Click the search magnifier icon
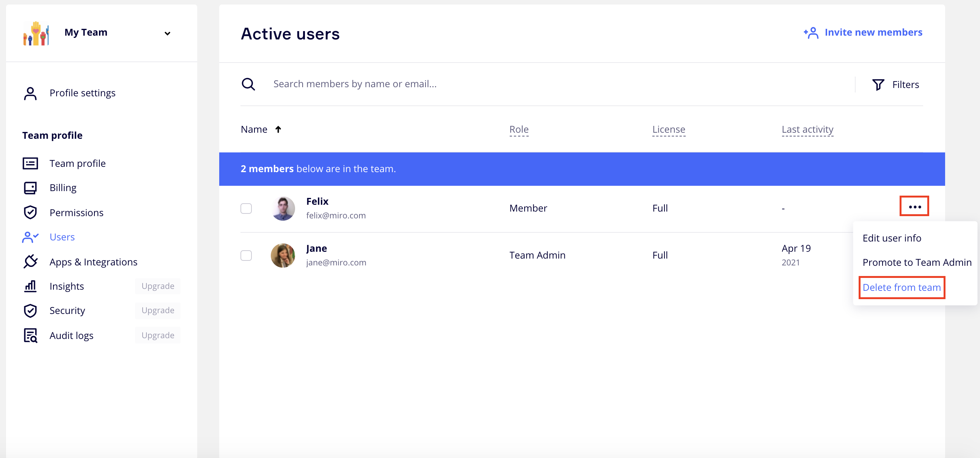This screenshot has width=980, height=458. click(248, 84)
